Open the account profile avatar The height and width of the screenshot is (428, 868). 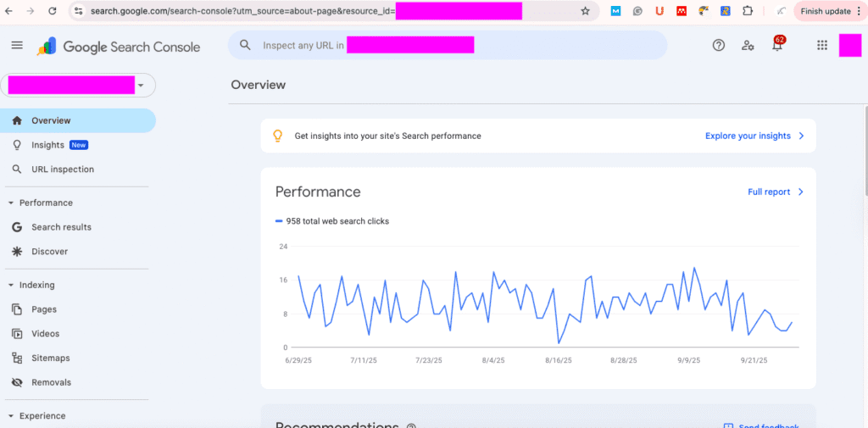[x=850, y=46]
